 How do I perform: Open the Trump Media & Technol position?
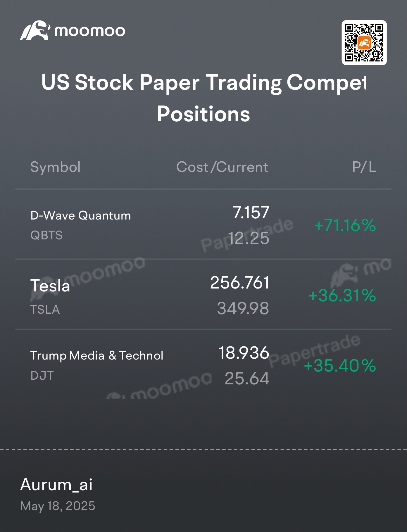coord(203,364)
